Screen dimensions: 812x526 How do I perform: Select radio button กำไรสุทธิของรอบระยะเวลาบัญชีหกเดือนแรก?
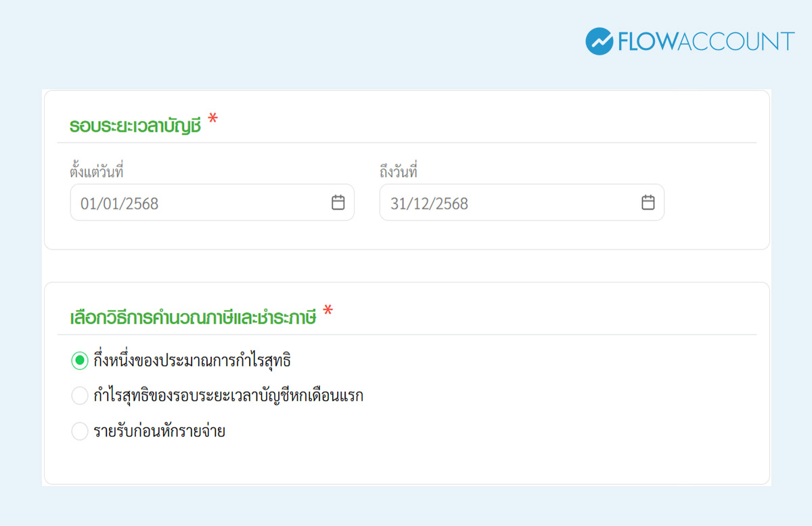click(x=80, y=396)
